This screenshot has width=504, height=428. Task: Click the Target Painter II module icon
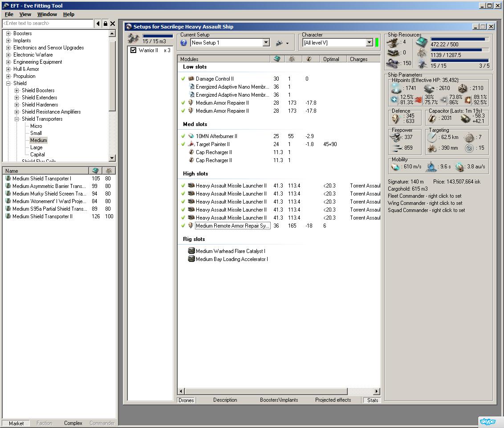(191, 144)
